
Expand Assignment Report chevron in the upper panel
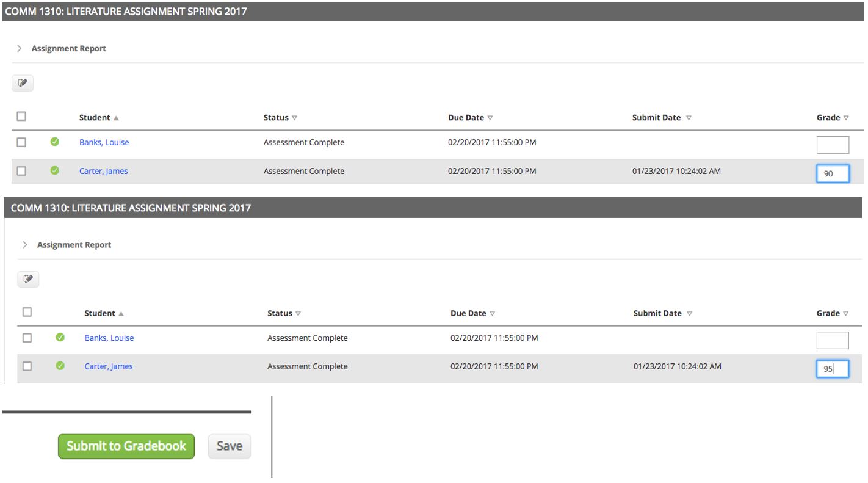[19, 48]
